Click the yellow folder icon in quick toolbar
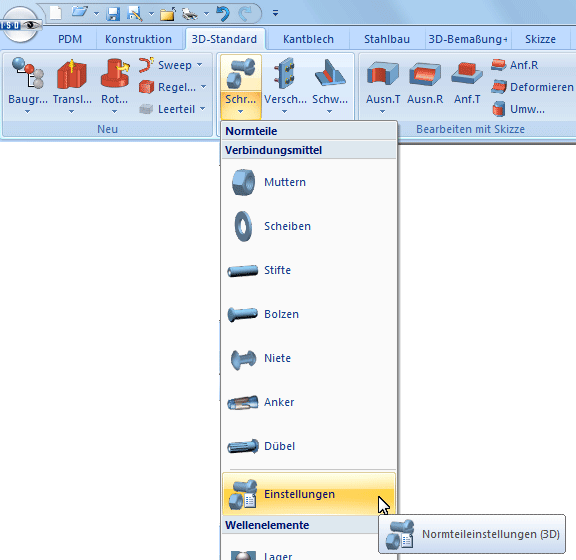 pos(168,14)
